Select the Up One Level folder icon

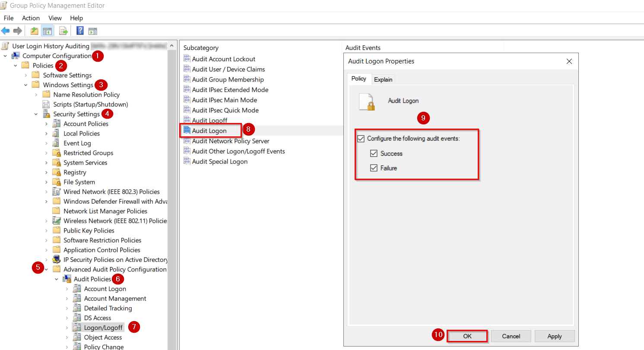click(x=33, y=31)
